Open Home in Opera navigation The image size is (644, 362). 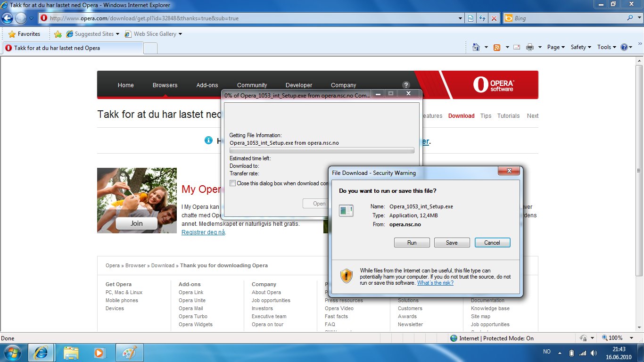[126, 85]
